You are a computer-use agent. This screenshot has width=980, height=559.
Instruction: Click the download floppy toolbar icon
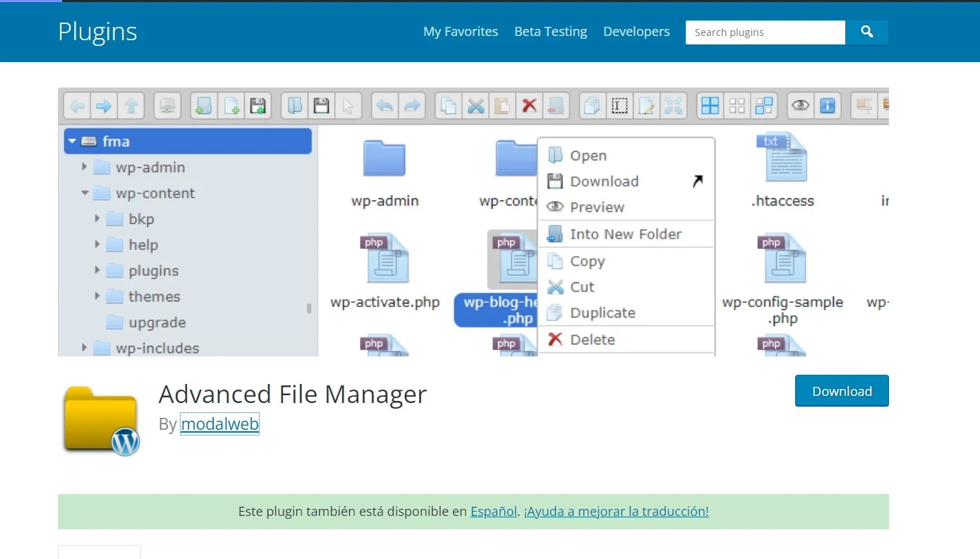(x=321, y=106)
